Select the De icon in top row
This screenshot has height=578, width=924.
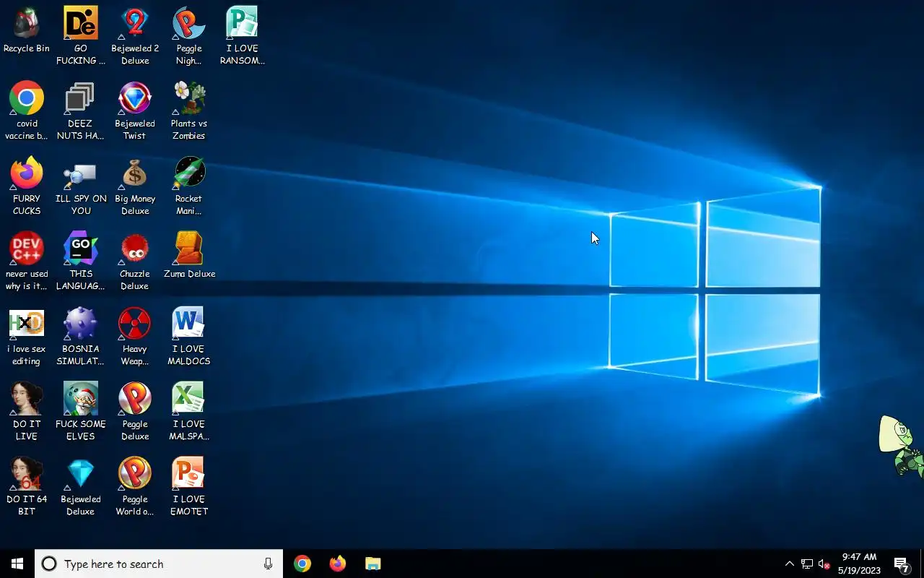81,23
